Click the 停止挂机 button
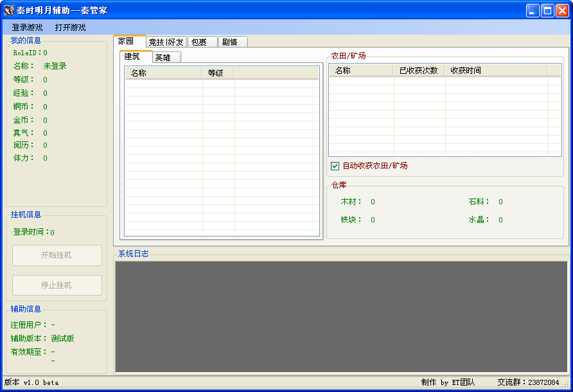This screenshot has width=573, height=392. click(x=57, y=285)
